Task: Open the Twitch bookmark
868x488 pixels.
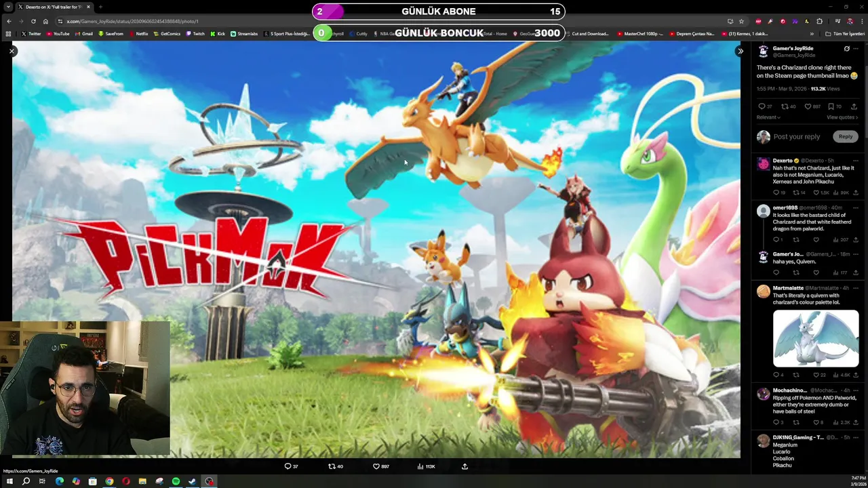Action: click(195, 33)
